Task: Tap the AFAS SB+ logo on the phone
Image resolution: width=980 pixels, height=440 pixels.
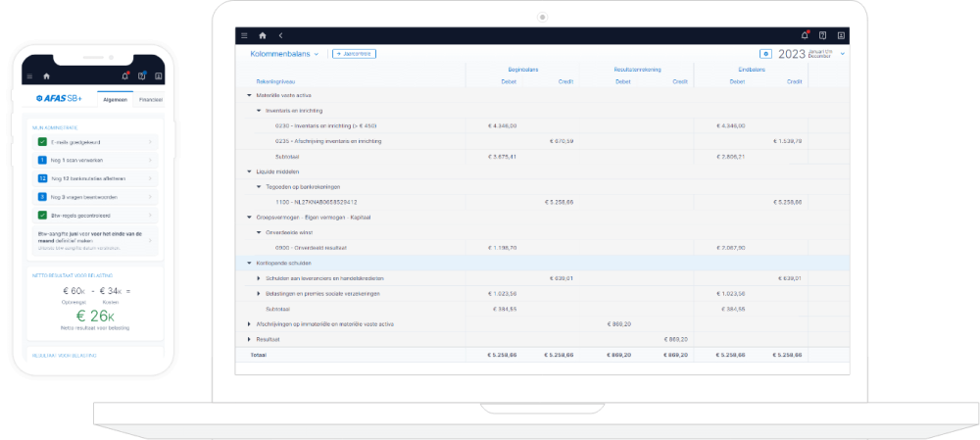Action: tap(60, 99)
